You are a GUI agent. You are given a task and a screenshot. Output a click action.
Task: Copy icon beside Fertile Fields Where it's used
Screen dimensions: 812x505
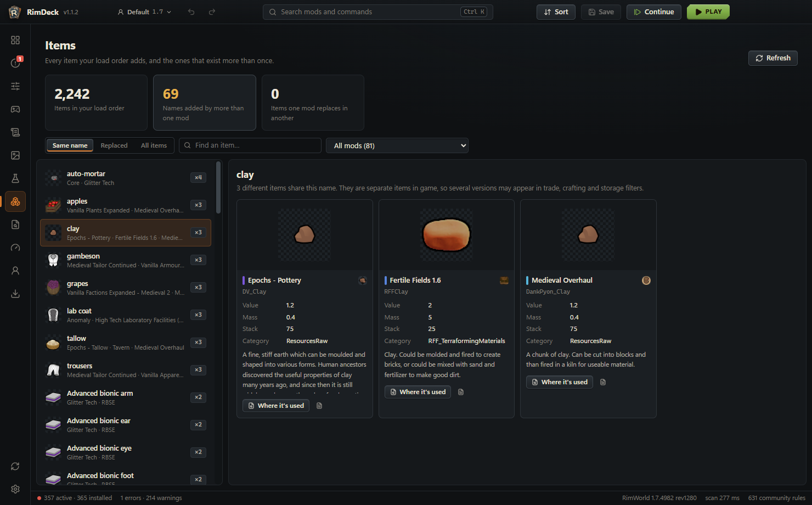[461, 392]
